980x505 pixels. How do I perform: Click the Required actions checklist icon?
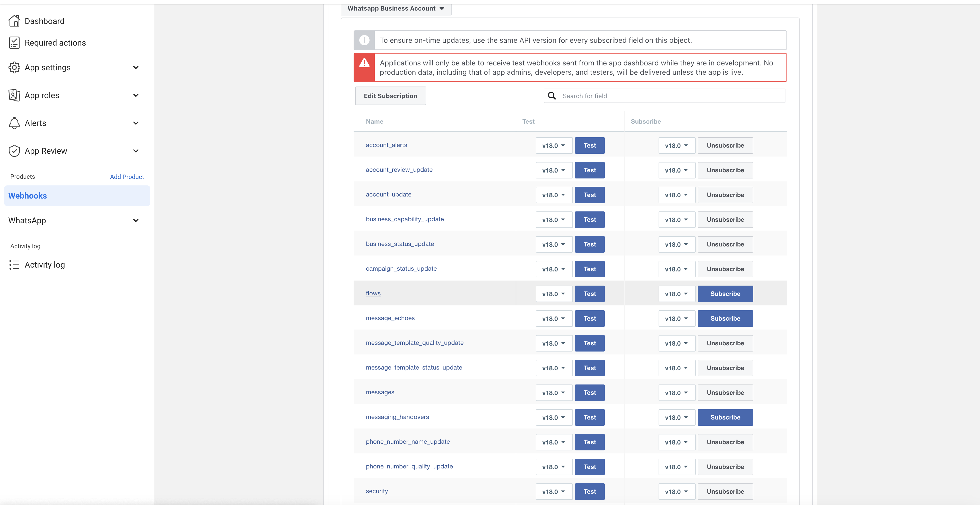14,43
